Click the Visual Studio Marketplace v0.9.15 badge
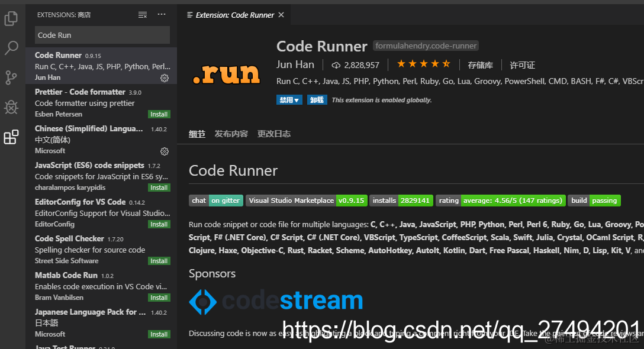This screenshot has width=644, height=349. [x=307, y=201]
